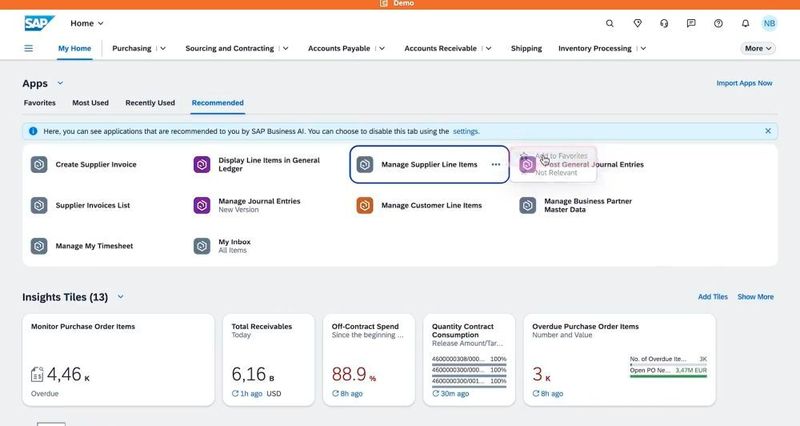This screenshot has width=800, height=426.
Task: Select the Recommended tab
Action: point(218,103)
